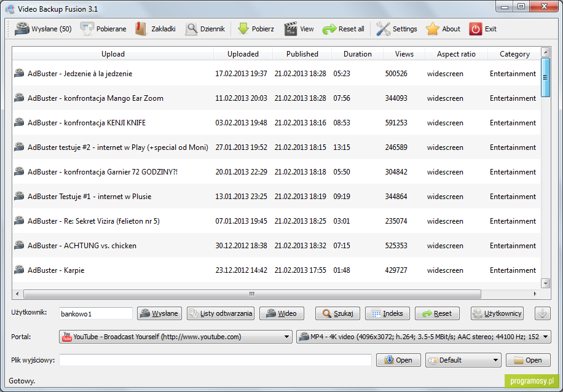The width and height of the screenshot is (563, 392).
Task: Open the About star toolbar item
Action: 443,29
